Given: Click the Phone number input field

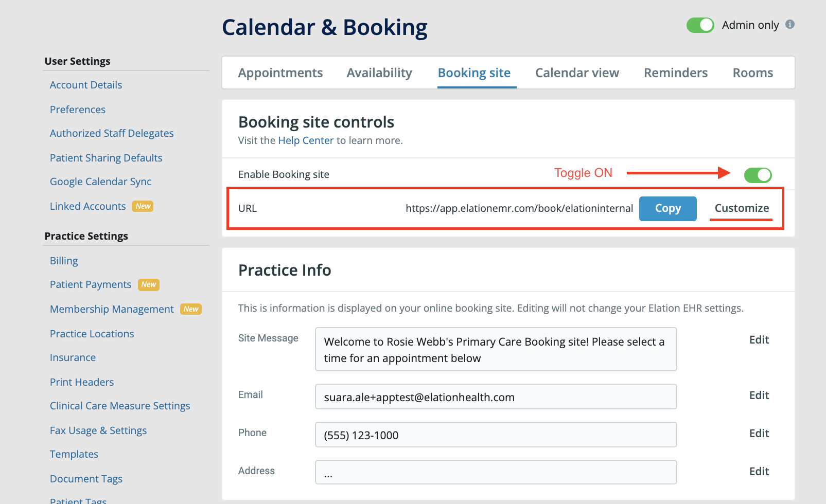Looking at the screenshot, I should 495,435.
